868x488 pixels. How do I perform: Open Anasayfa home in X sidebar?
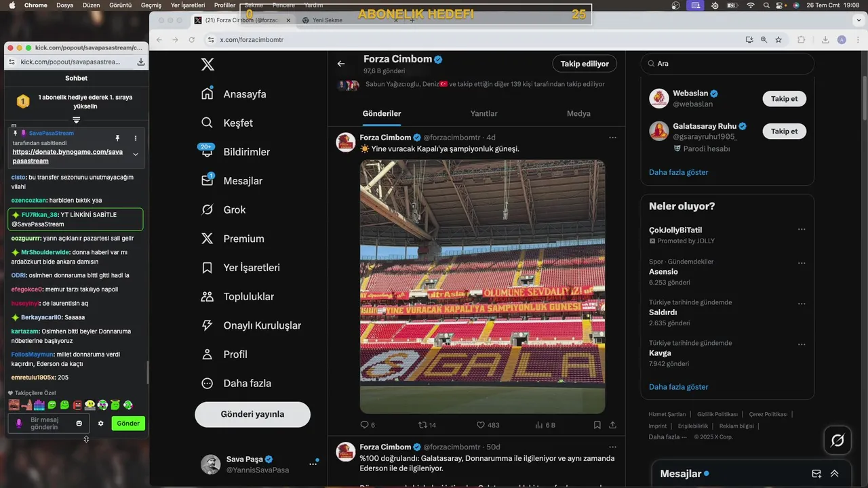(234, 94)
